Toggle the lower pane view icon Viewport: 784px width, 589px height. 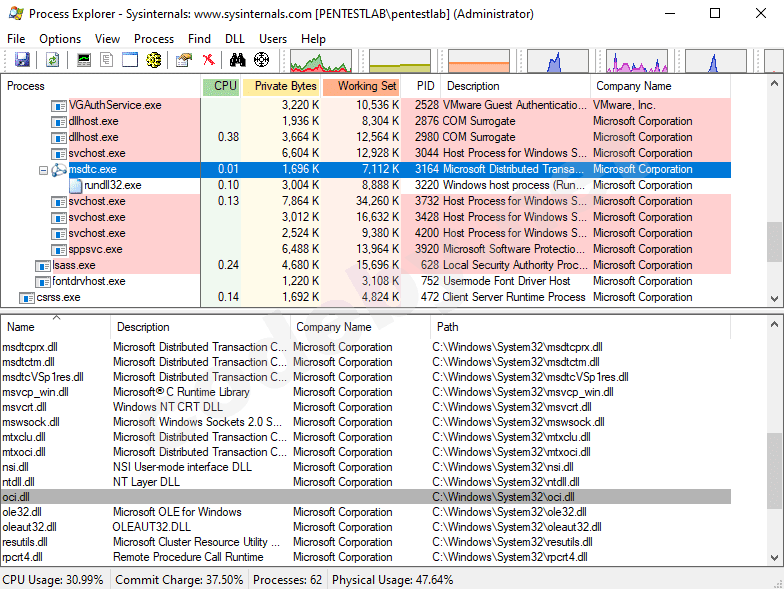click(130, 60)
